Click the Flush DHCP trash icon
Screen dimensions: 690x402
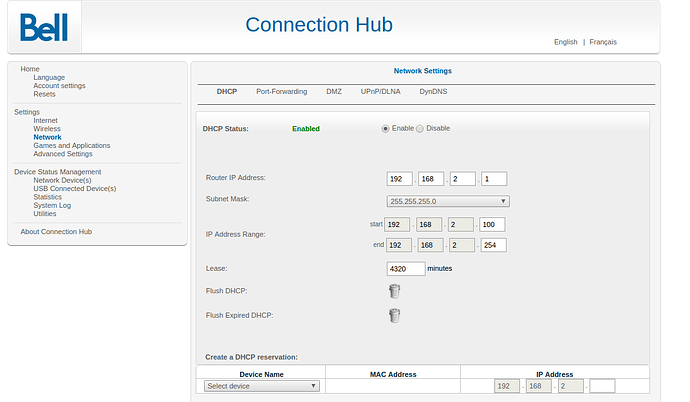(x=395, y=291)
